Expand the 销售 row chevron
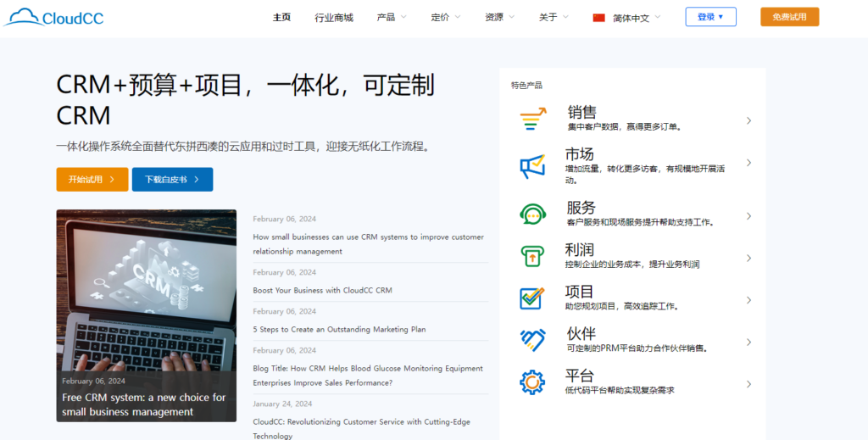 coord(748,120)
